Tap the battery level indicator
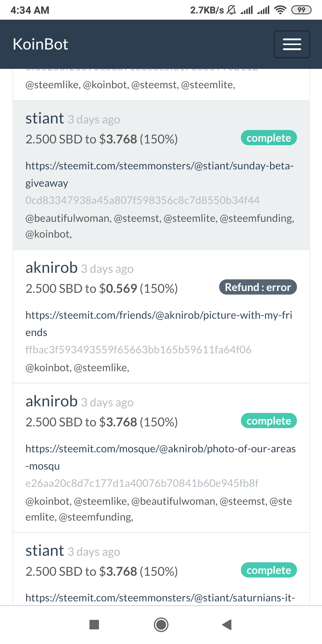This screenshot has height=644, width=322. pos(301,10)
